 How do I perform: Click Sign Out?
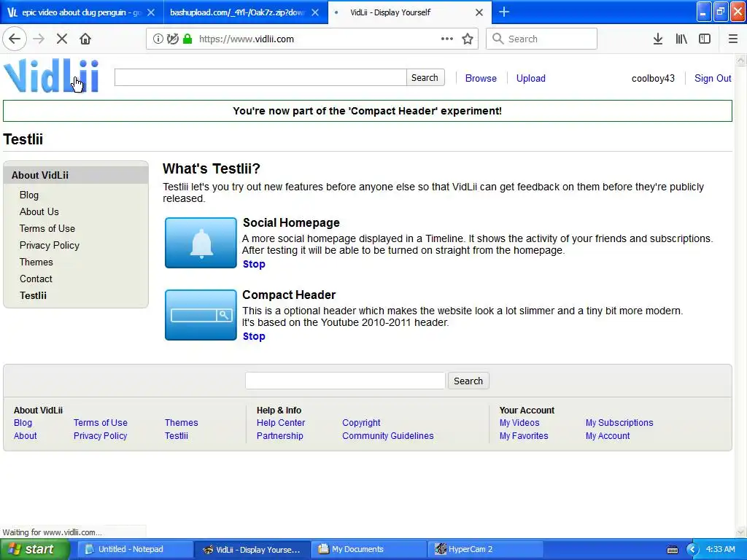pyautogui.click(x=713, y=78)
